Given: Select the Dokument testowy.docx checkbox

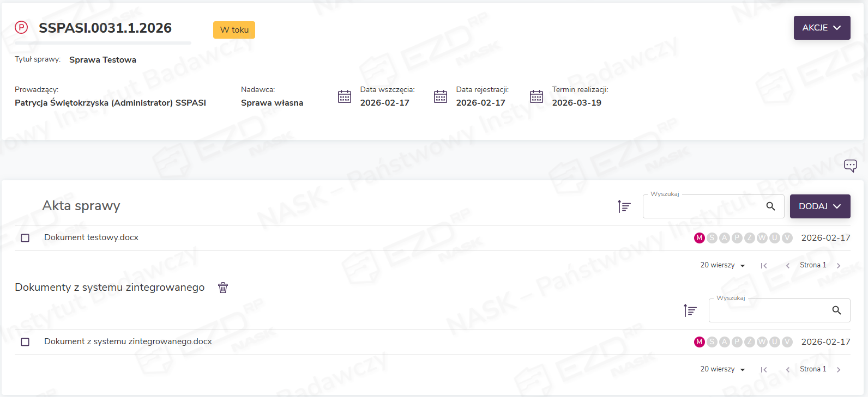Looking at the screenshot, I should (x=25, y=238).
